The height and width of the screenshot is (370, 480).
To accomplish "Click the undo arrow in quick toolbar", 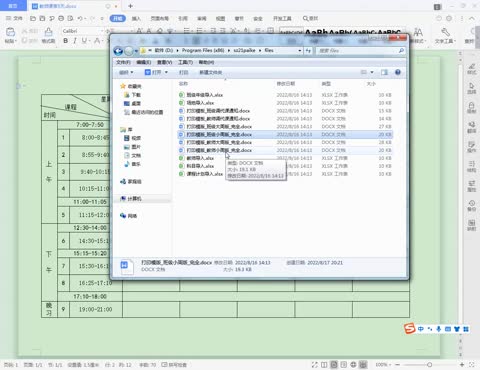I will pyautogui.click(x=80, y=18).
